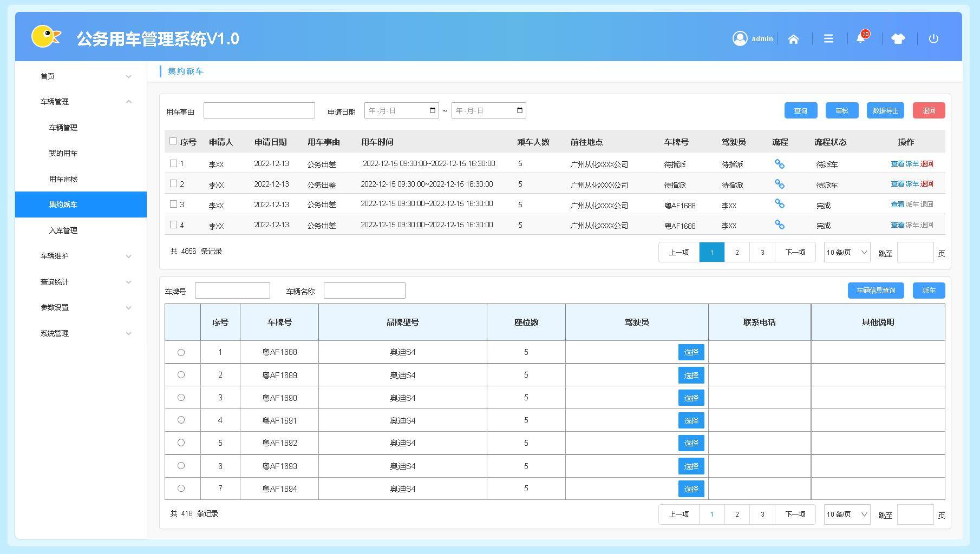Click the shirt theme icon in header

(898, 39)
